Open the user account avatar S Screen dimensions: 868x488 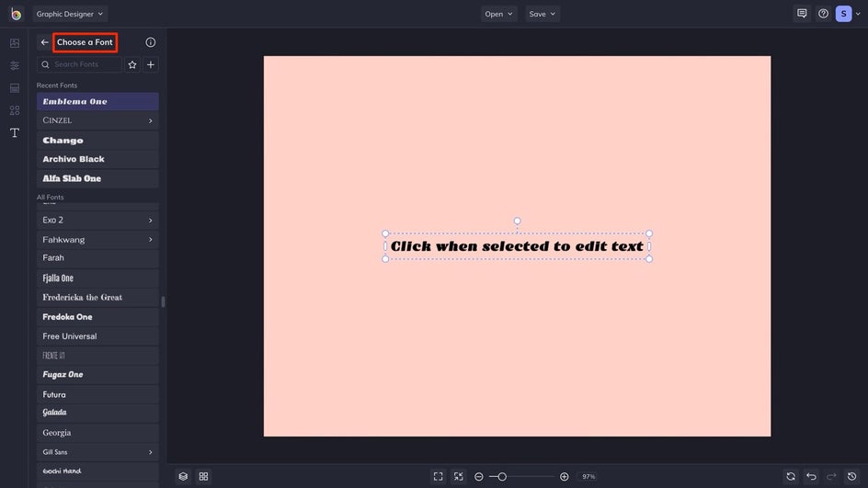coord(844,14)
